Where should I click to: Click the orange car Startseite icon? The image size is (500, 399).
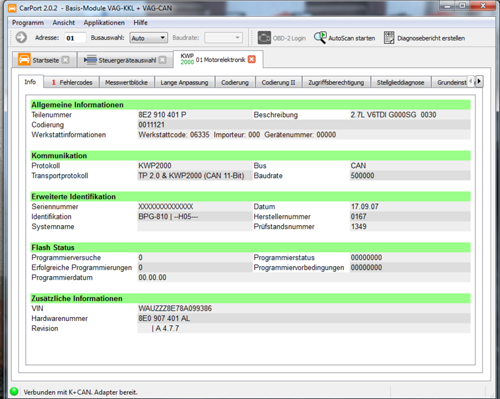pos(24,60)
